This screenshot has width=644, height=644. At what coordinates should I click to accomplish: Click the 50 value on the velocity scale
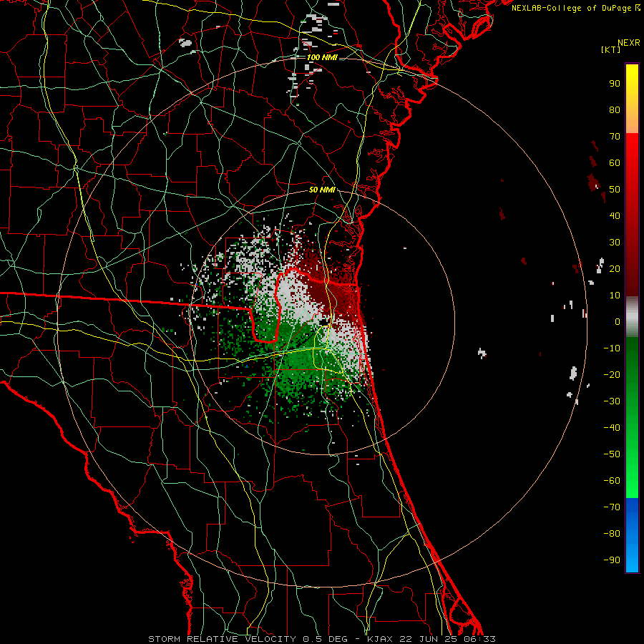pyautogui.click(x=615, y=190)
